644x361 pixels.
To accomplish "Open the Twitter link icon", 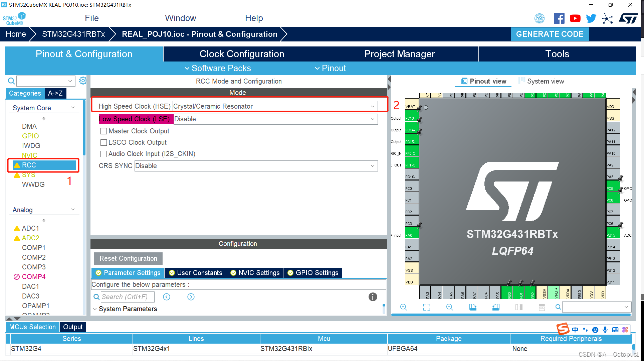I will [x=591, y=18].
